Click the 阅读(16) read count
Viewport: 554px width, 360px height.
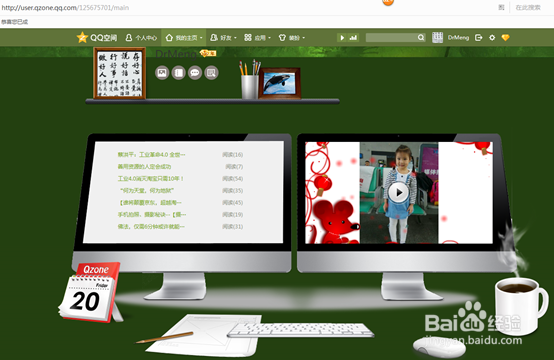(x=232, y=155)
